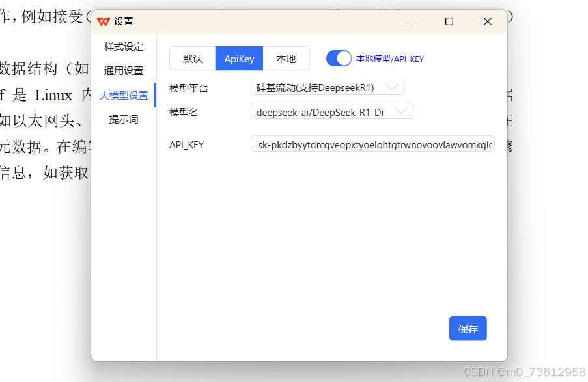Maximize the 设置 window

pos(449,21)
